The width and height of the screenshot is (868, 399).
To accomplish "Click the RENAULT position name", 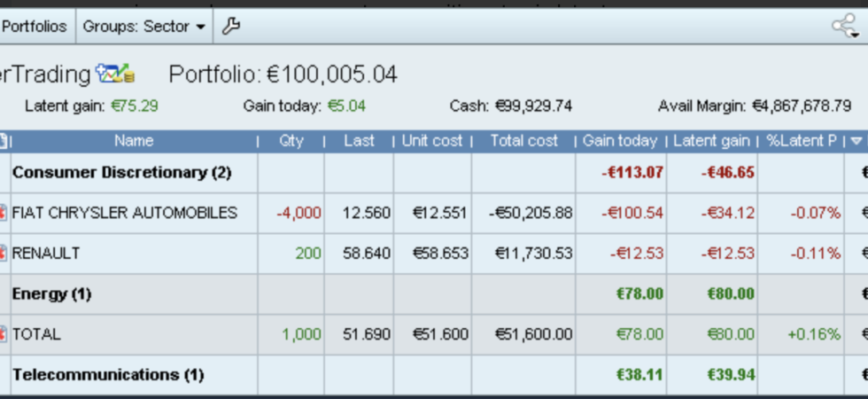I will tap(46, 254).
